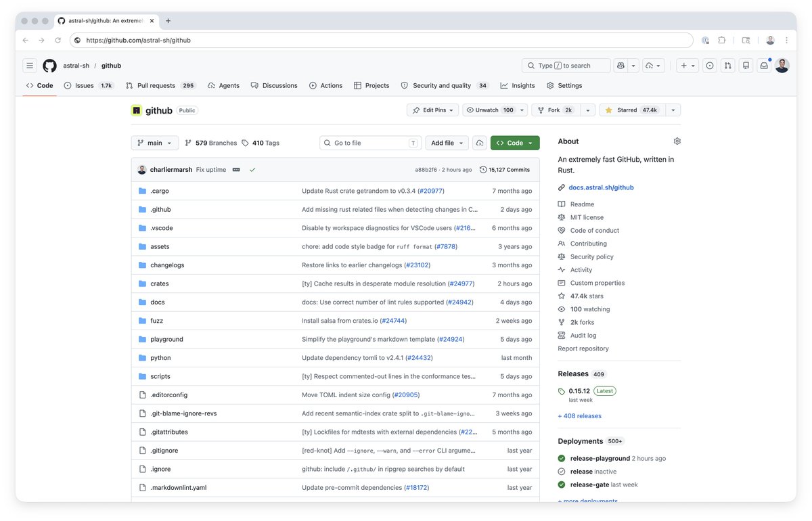The width and height of the screenshot is (812, 521).
Task: Click the repository settings gear in About
Action: coord(677,141)
